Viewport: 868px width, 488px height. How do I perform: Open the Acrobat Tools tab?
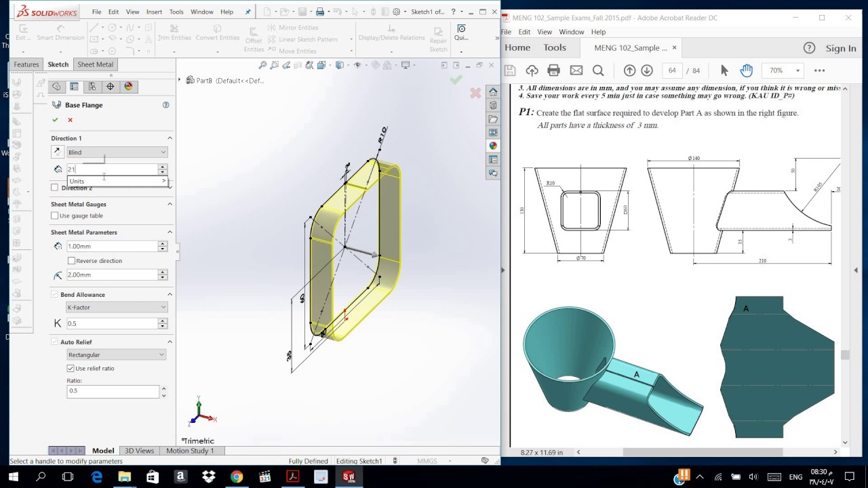coord(555,47)
